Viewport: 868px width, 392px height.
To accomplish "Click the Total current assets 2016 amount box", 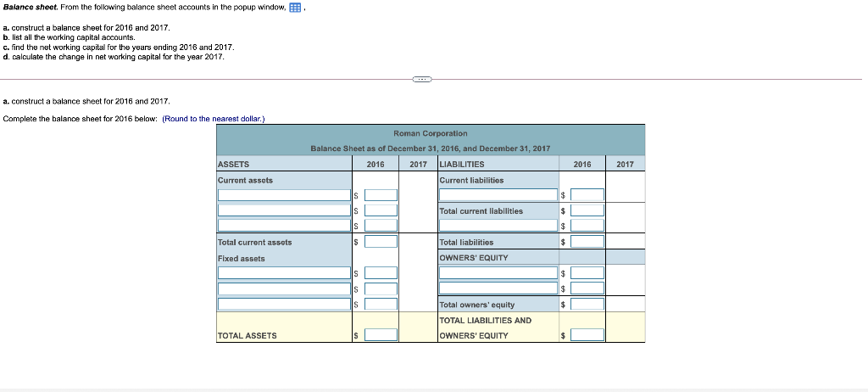I will click(x=381, y=242).
